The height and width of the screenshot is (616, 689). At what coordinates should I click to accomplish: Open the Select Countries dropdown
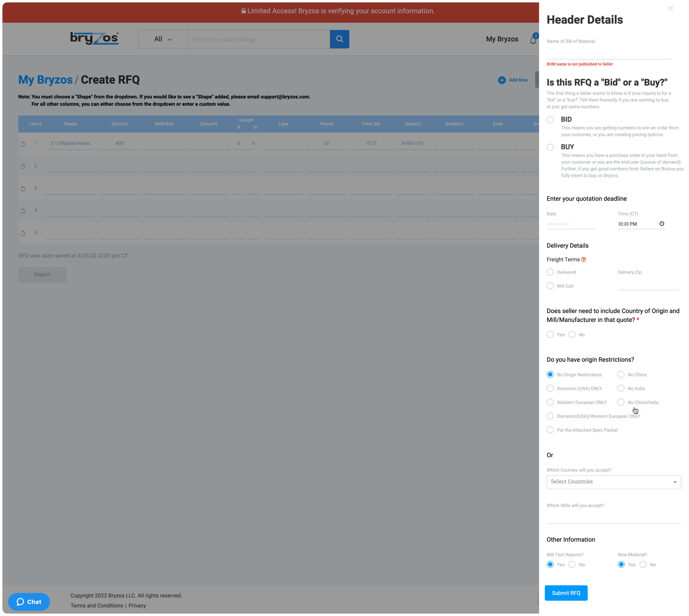(x=614, y=482)
